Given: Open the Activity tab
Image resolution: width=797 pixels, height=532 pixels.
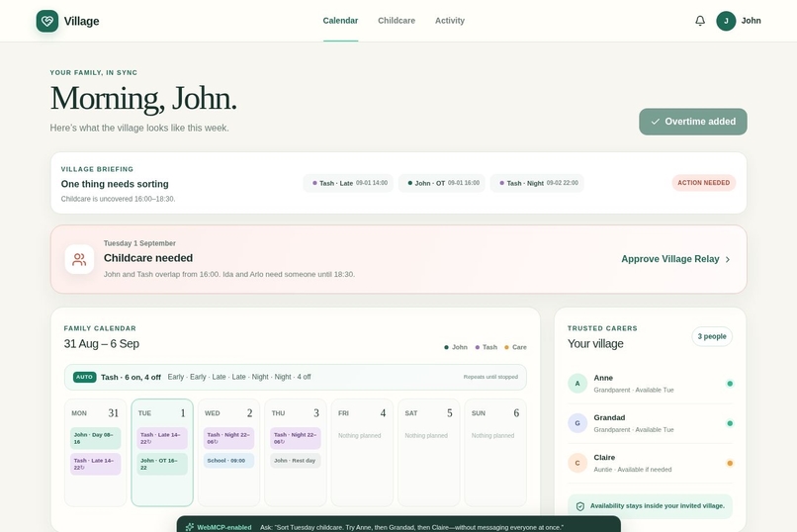Looking at the screenshot, I should point(450,21).
